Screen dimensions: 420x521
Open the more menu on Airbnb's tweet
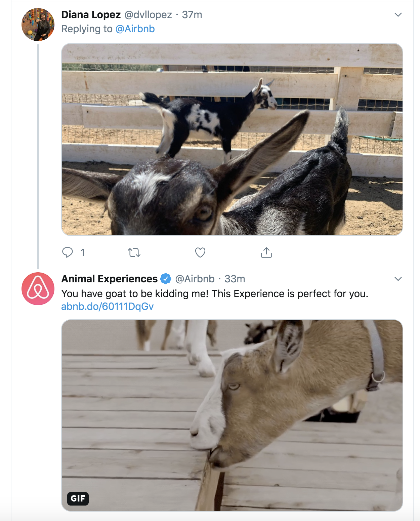(x=398, y=279)
